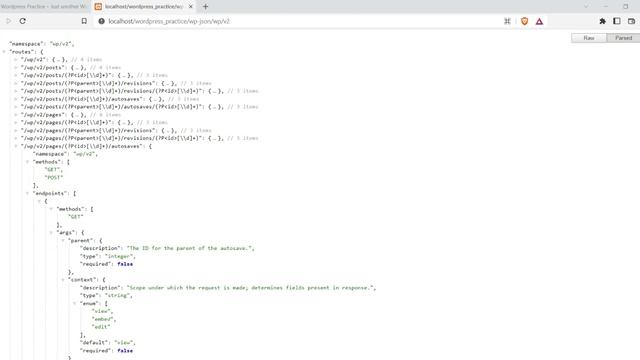Bookmark this page

point(84,21)
